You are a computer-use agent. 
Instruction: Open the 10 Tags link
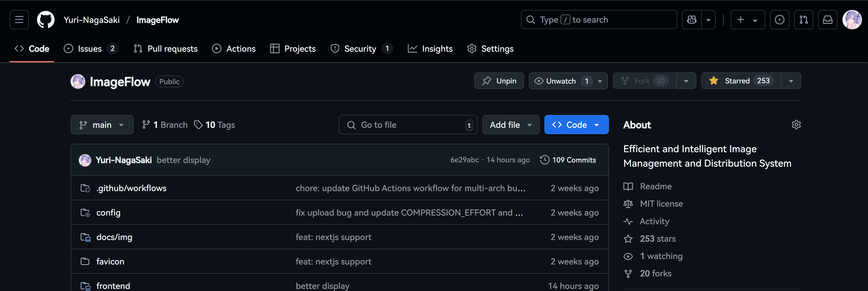[x=215, y=125]
